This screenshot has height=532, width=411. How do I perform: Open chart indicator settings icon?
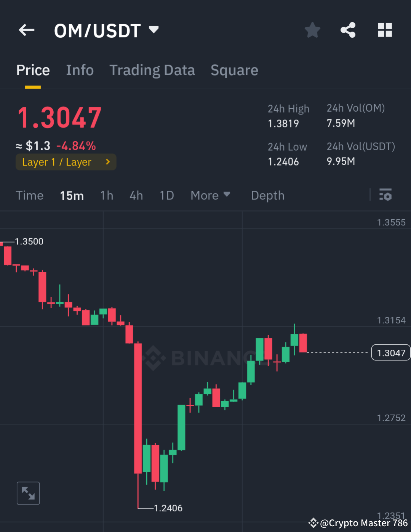tap(386, 195)
